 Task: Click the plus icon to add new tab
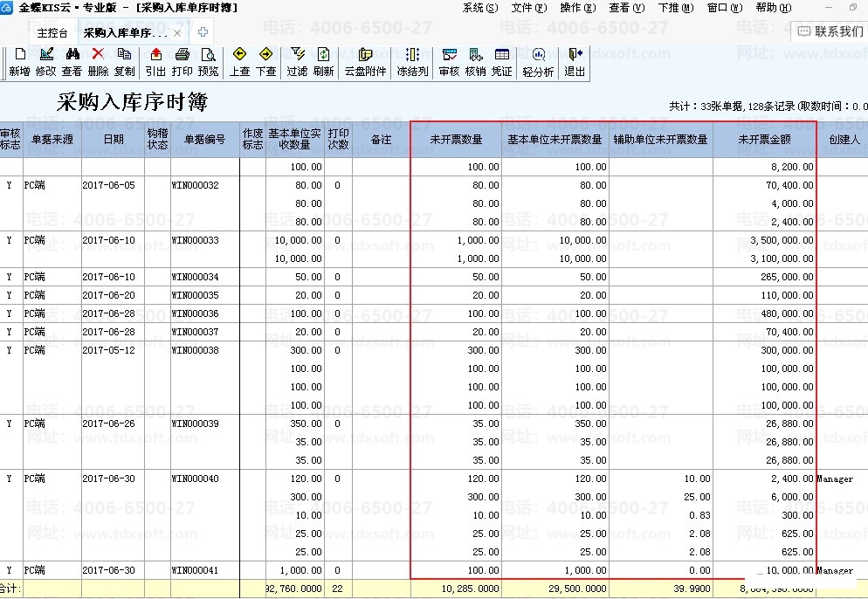tap(203, 32)
